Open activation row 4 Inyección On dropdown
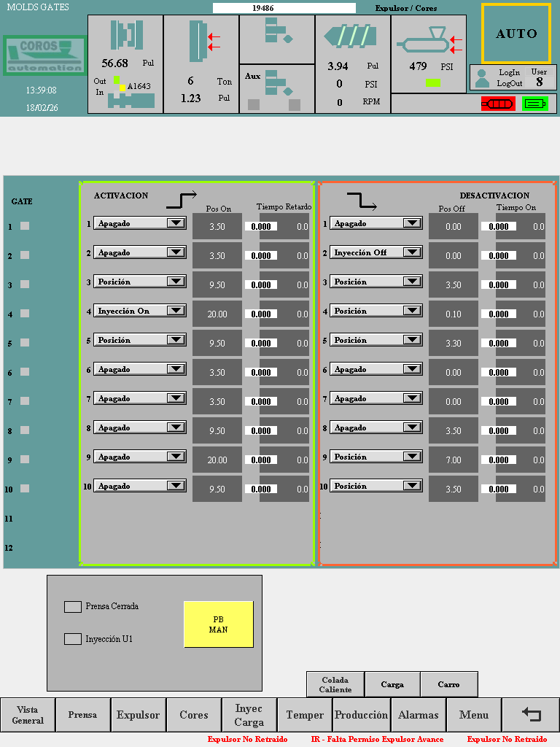The height and width of the screenshot is (747, 560). 176,311
